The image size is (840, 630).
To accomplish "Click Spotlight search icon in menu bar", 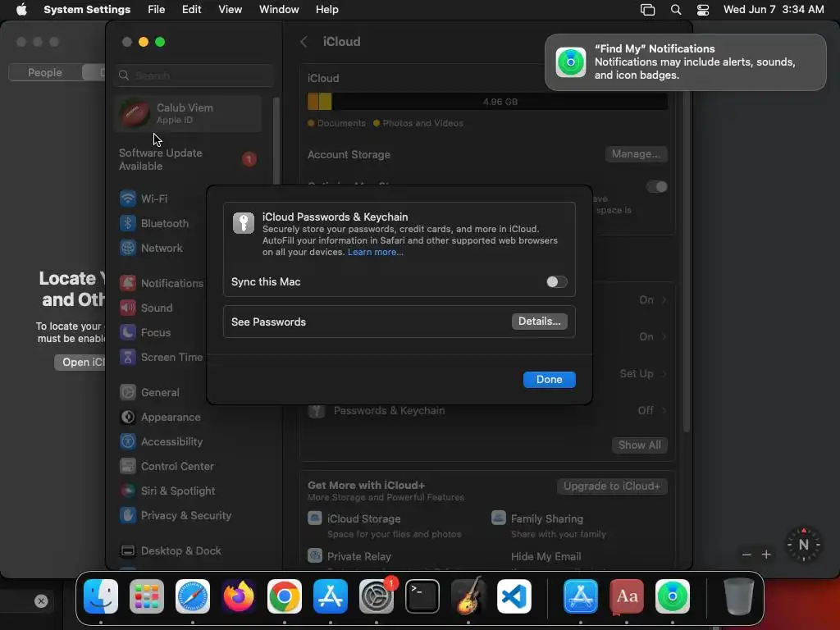I will pyautogui.click(x=676, y=9).
